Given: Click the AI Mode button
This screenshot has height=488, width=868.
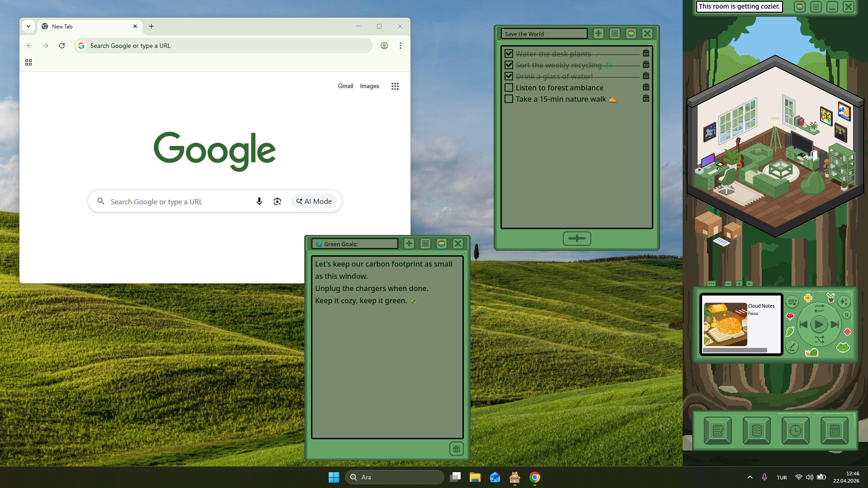Looking at the screenshot, I should coord(314,202).
